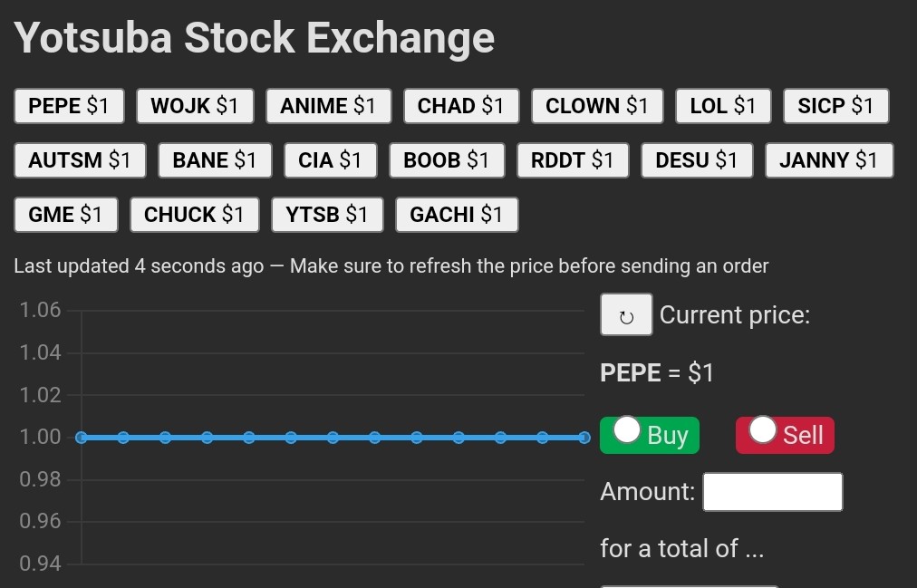Click the refresh price icon button
Viewport: 917px width, 588px height.
point(625,315)
